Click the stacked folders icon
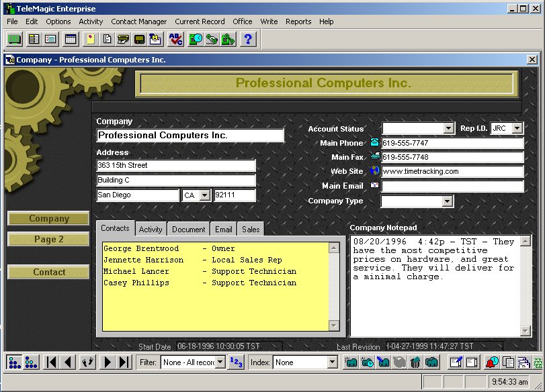 coord(431,362)
